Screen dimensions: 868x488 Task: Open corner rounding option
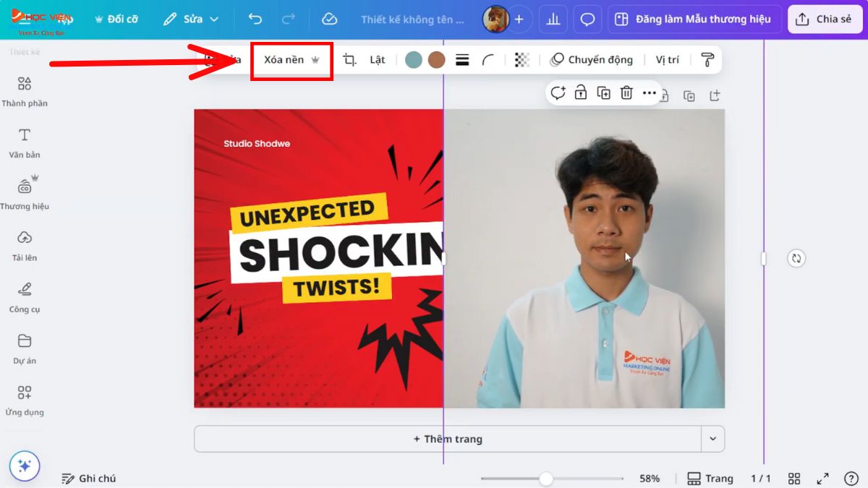pyautogui.click(x=488, y=60)
